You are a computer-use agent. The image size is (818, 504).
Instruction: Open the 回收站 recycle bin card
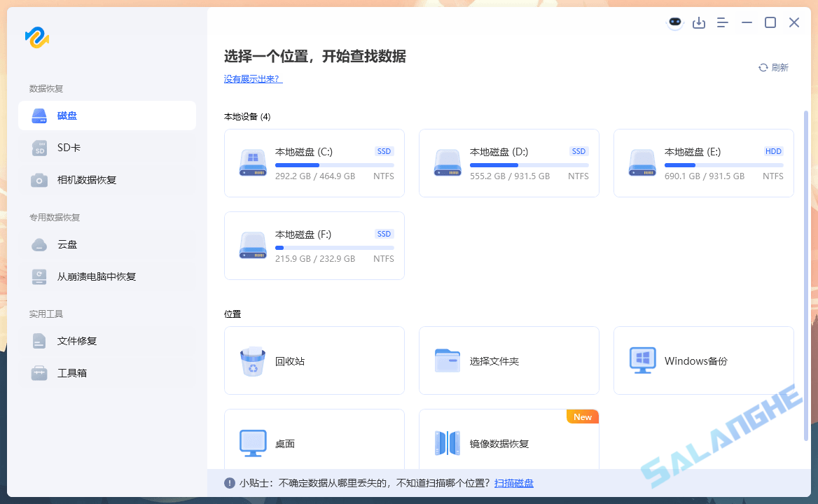[314, 360]
